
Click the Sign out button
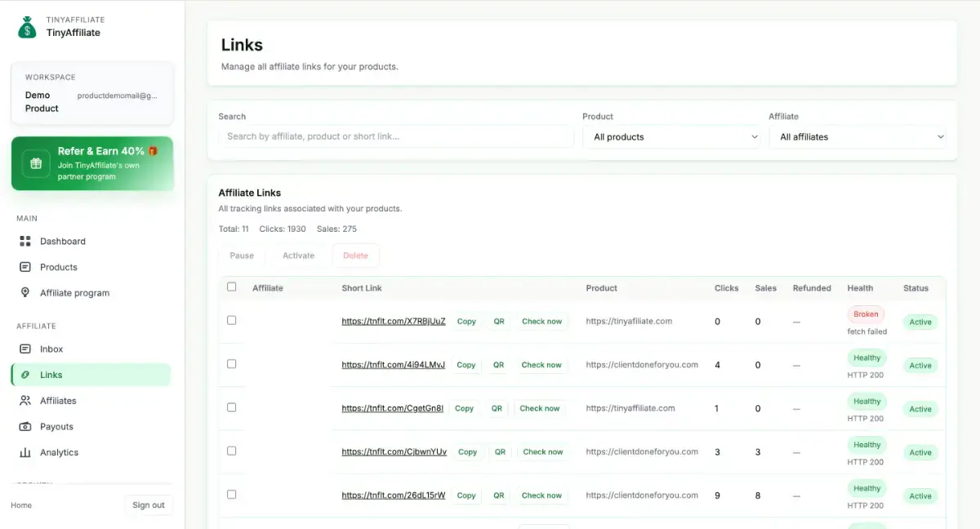tap(149, 505)
